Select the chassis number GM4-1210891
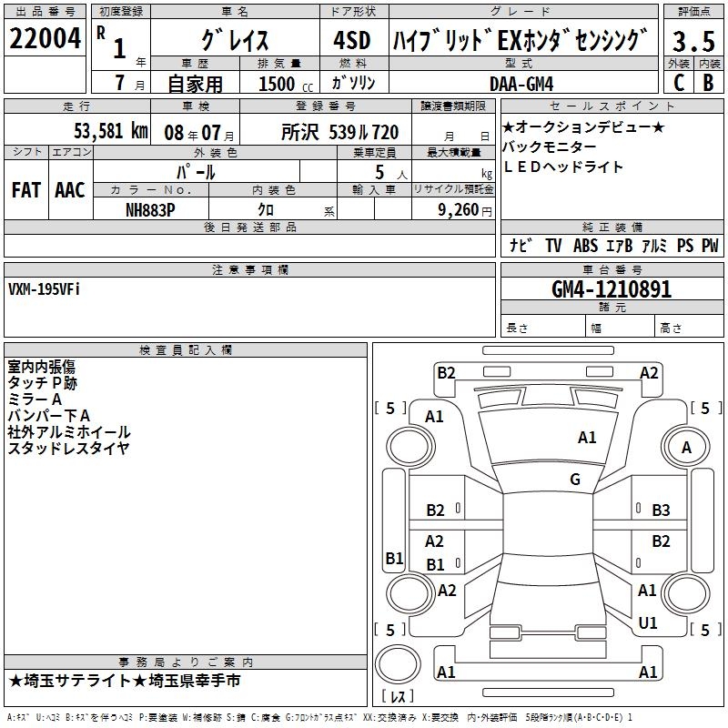 [612, 289]
